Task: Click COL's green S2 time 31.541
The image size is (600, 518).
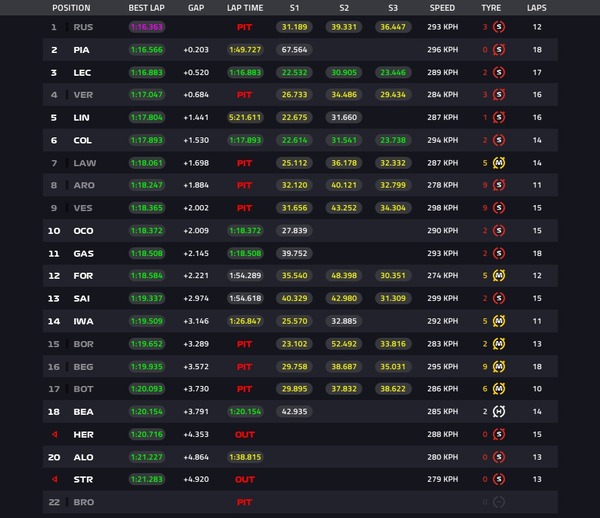Action: [x=344, y=140]
